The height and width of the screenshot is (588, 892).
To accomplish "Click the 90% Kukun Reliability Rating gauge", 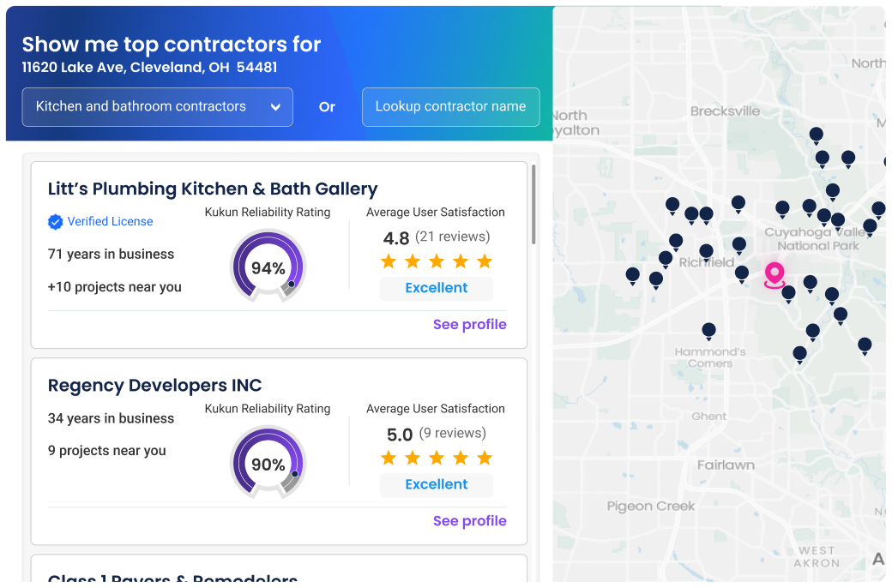I will (x=268, y=465).
